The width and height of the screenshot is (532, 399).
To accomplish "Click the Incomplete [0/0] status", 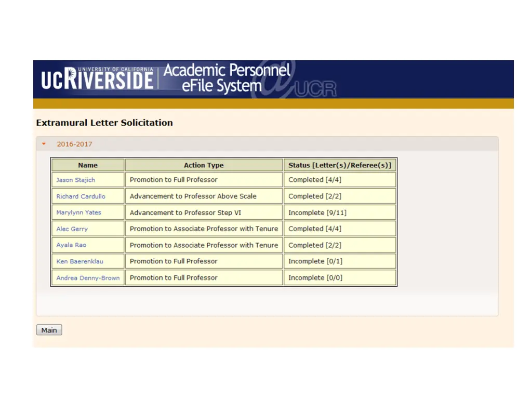I will [340, 277].
